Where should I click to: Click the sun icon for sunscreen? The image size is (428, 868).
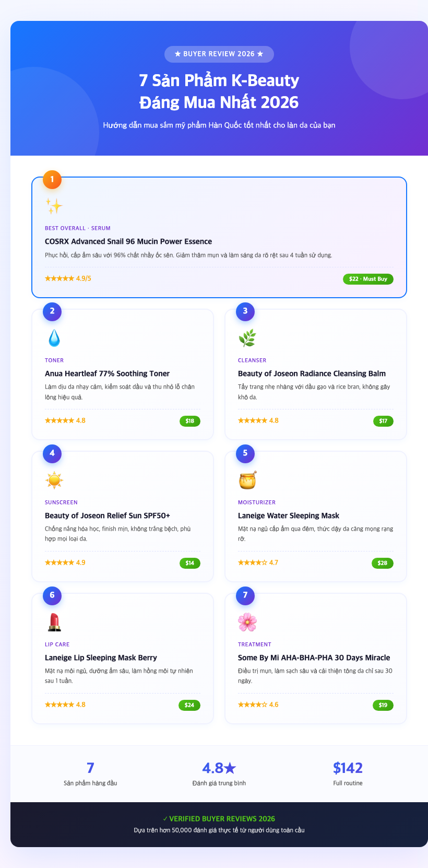point(54,480)
